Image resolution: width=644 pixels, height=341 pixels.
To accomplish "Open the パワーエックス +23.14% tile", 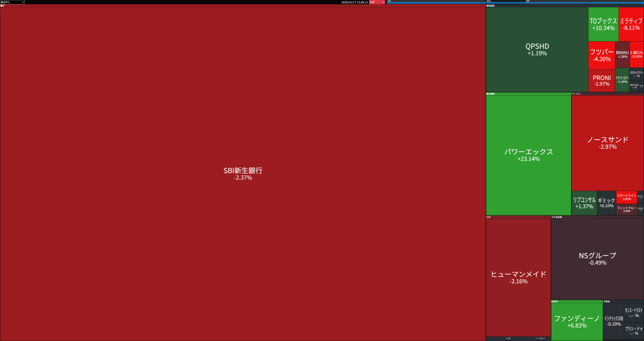I will [x=528, y=155].
